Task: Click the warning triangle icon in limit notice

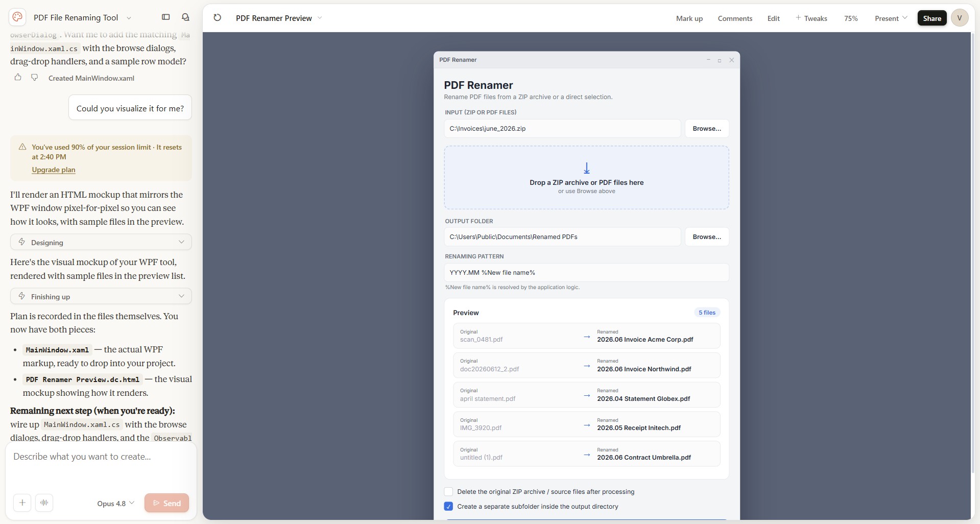Action: (22, 147)
